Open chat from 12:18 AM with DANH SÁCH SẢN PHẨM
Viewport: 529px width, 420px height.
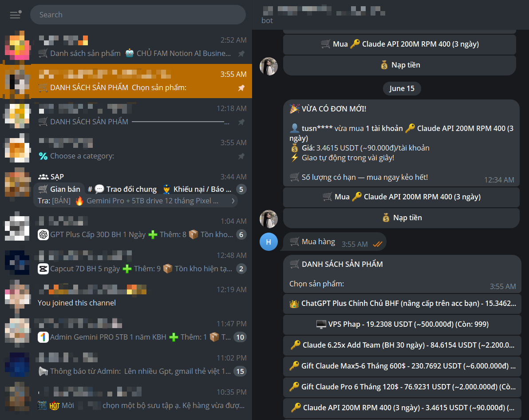coord(126,115)
